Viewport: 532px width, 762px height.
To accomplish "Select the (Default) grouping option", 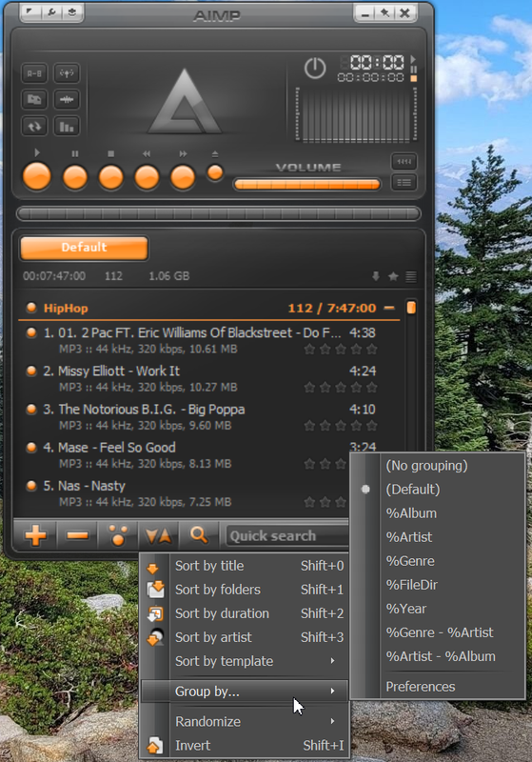I will point(438,490).
